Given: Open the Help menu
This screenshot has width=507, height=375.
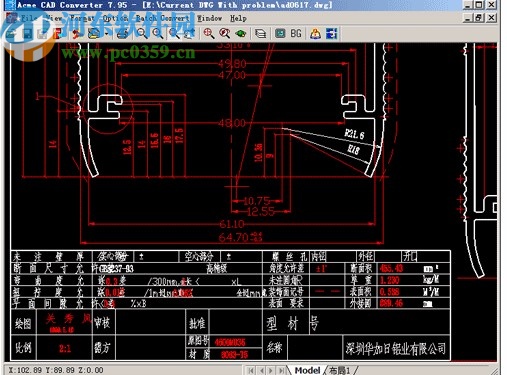Looking at the screenshot, I should (238, 18).
